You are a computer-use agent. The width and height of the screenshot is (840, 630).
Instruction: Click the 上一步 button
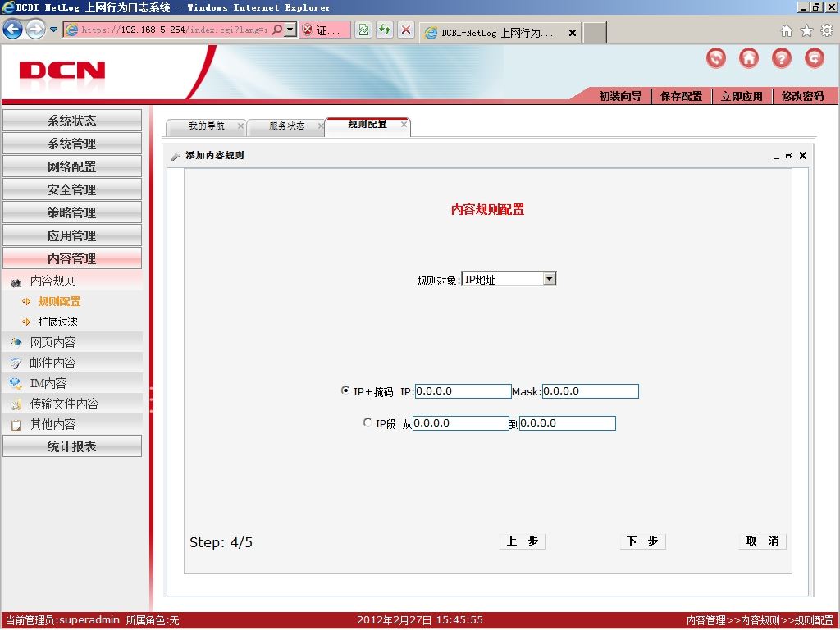point(523,541)
